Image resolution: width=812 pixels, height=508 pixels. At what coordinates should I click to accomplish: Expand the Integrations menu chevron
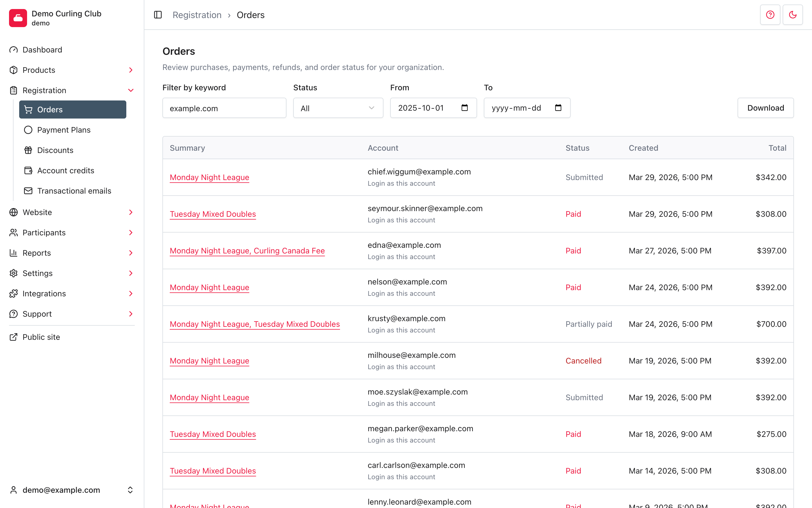click(x=131, y=294)
